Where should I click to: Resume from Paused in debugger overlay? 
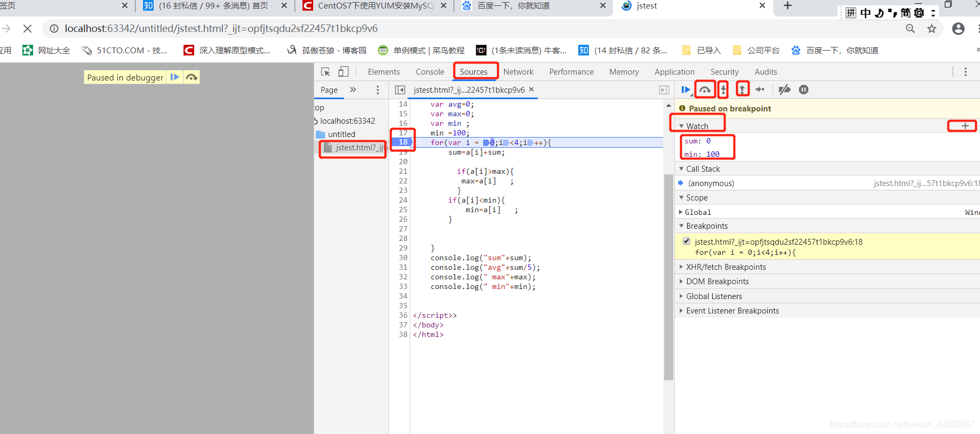point(174,77)
